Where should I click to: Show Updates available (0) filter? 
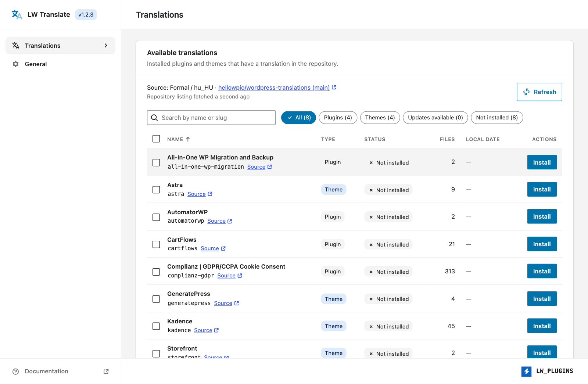click(435, 118)
